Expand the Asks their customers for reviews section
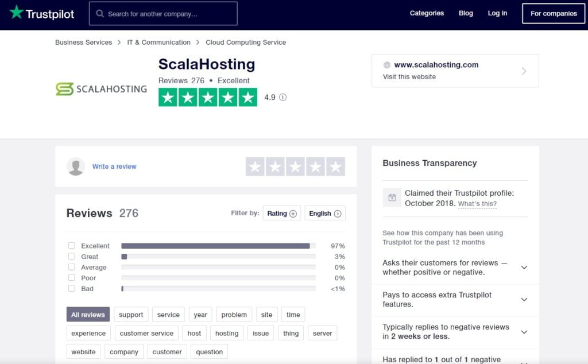Screen dimensions: 588x364 point(523,268)
